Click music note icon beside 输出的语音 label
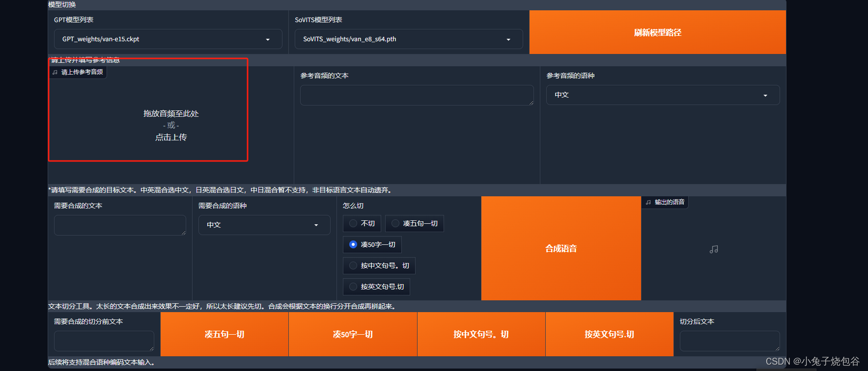This screenshot has width=868, height=371. coord(648,202)
